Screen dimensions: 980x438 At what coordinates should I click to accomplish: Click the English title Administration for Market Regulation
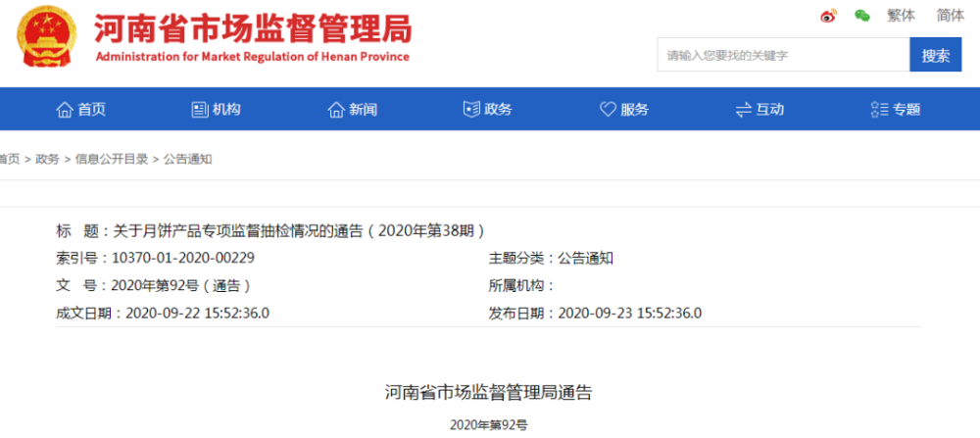[253, 57]
